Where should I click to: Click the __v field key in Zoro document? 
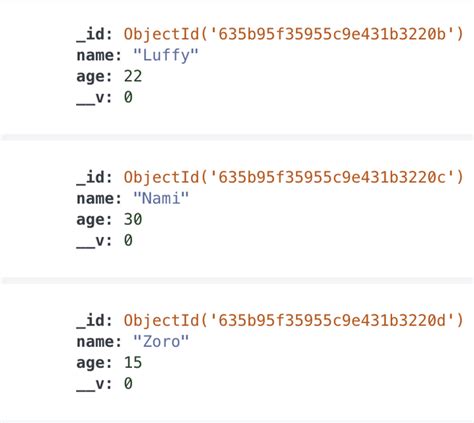click(94, 384)
